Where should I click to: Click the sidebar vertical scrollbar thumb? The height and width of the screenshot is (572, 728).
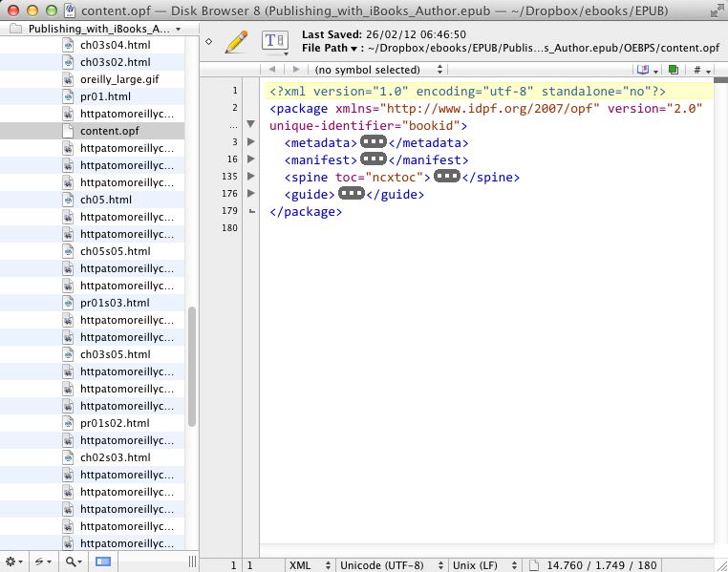coord(192,367)
